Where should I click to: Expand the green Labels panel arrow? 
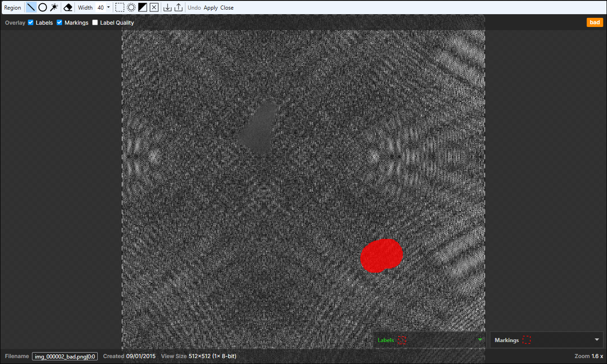coord(480,340)
